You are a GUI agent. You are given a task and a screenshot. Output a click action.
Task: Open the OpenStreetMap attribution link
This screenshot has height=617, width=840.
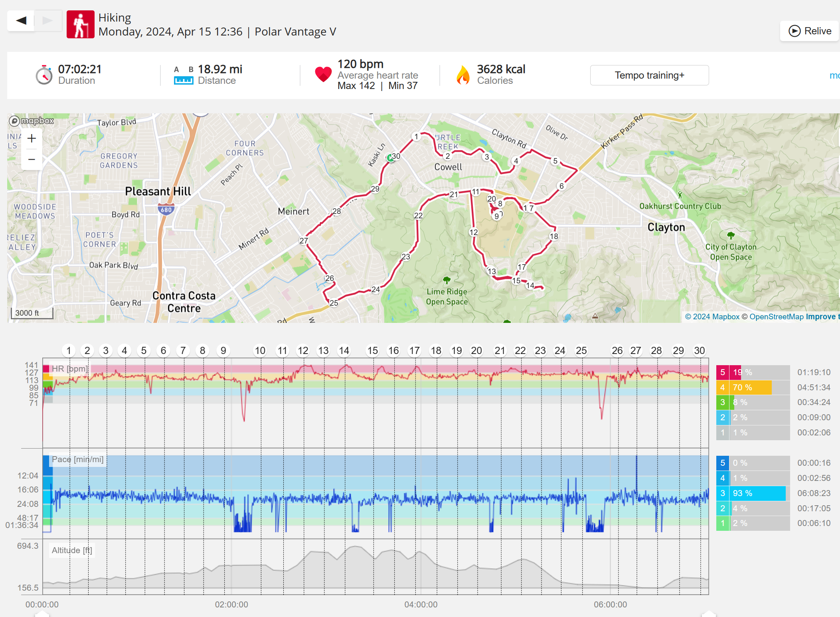pos(776,316)
